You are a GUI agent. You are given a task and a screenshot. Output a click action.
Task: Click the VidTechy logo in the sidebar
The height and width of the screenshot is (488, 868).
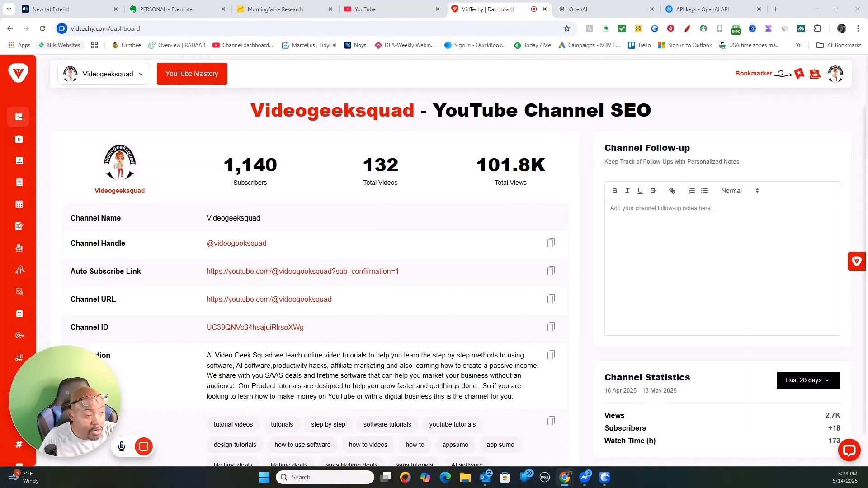coord(18,73)
